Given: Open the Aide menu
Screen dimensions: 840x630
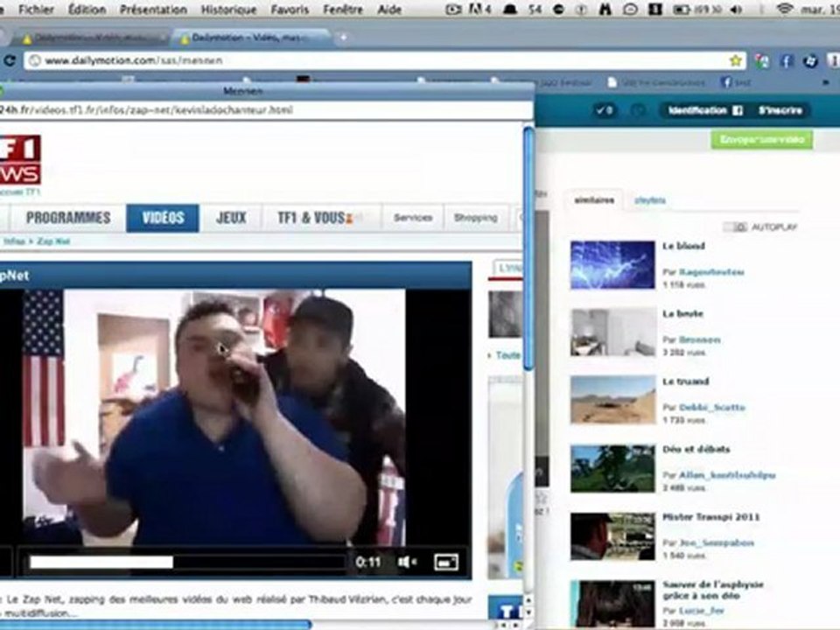Looking at the screenshot, I should 389,9.
